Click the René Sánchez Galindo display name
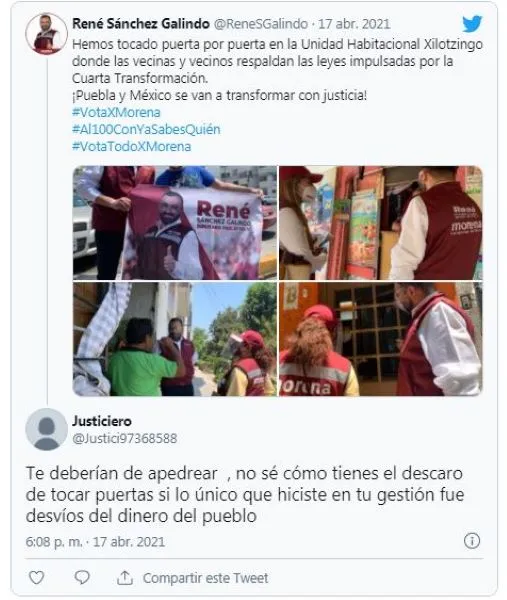The width and height of the screenshot is (507, 600). point(141,24)
